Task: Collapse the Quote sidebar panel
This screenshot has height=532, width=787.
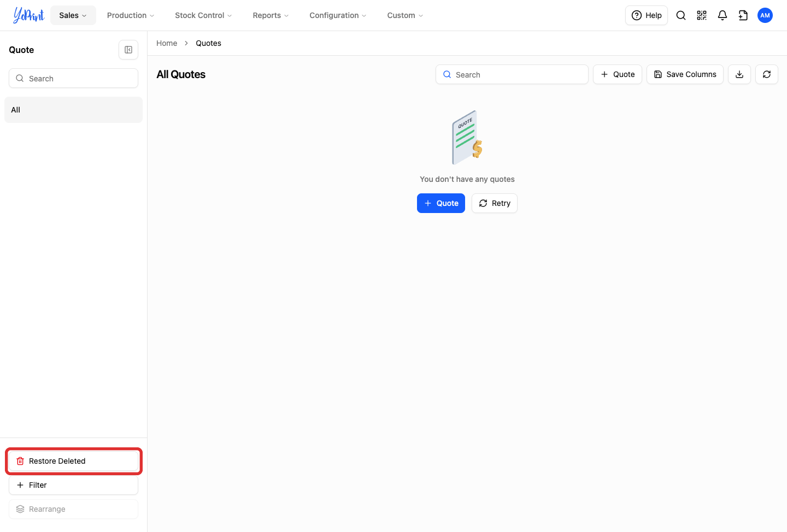Action: coord(128,50)
